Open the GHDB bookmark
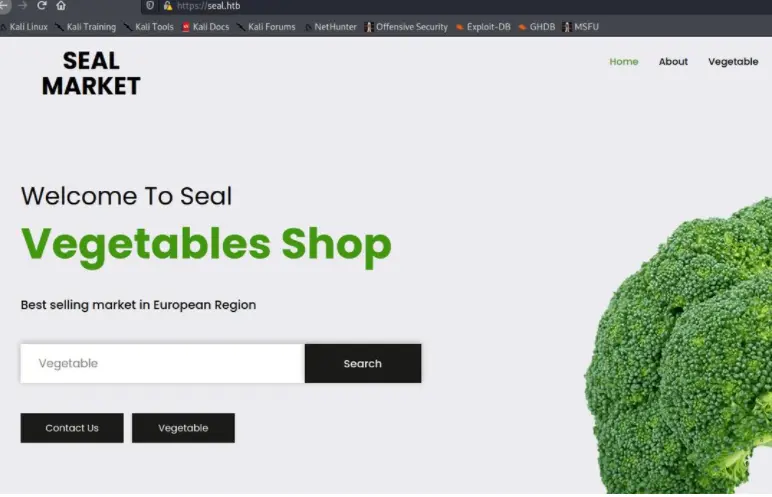 point(537,27)
